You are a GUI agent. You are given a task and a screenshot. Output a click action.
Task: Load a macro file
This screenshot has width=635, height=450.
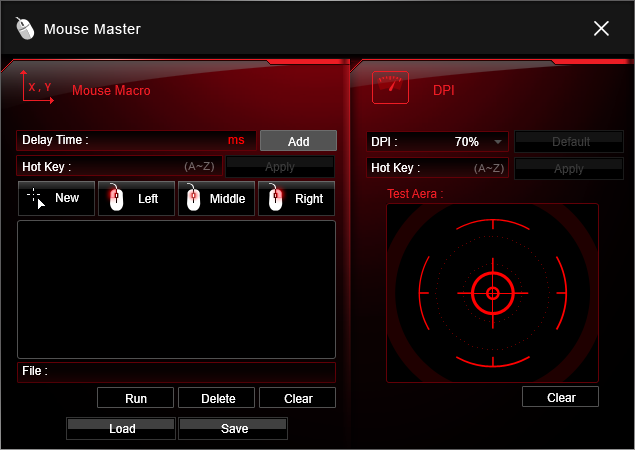pyautogui.click(x=122, y=429)
